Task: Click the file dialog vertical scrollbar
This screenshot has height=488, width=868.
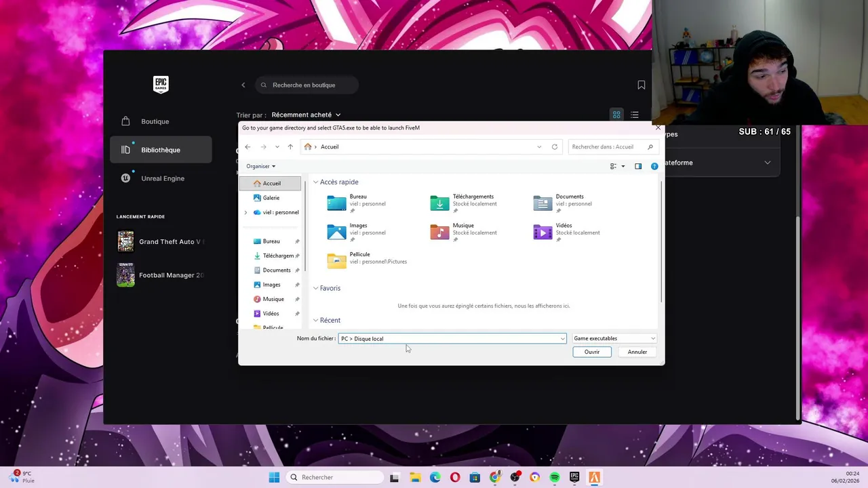Action: tap(661, 241)
